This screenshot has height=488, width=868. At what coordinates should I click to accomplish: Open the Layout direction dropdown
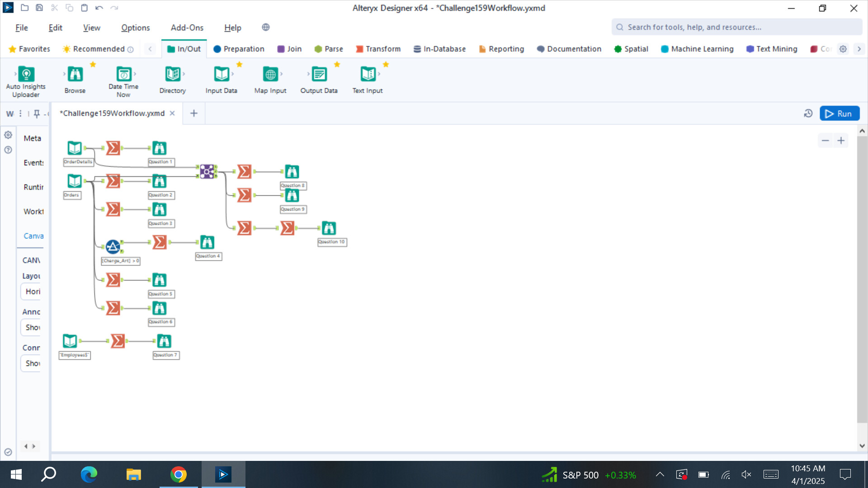point(32,291)
